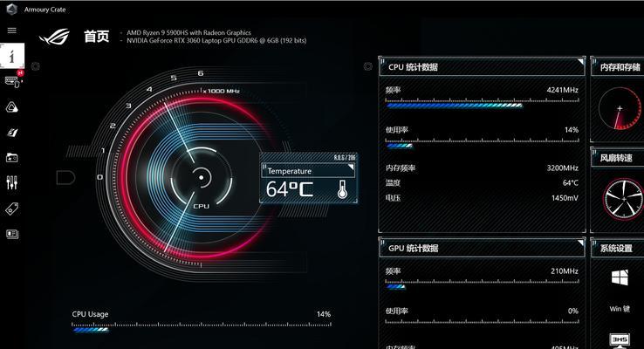
Task: Click the memory usage dial gauge
Action: 620,108
